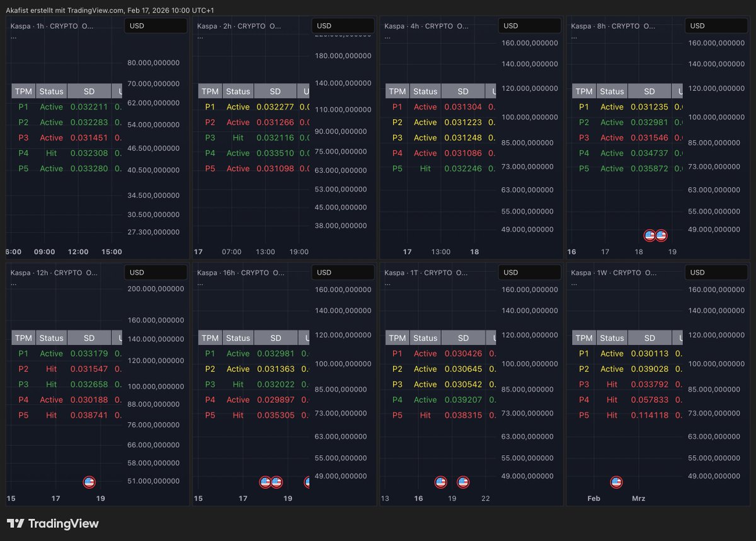The width and height of the screenshot is (756, 541).
Task: Click the P1 label in the 1T chart table
Action: coord(397,354)
